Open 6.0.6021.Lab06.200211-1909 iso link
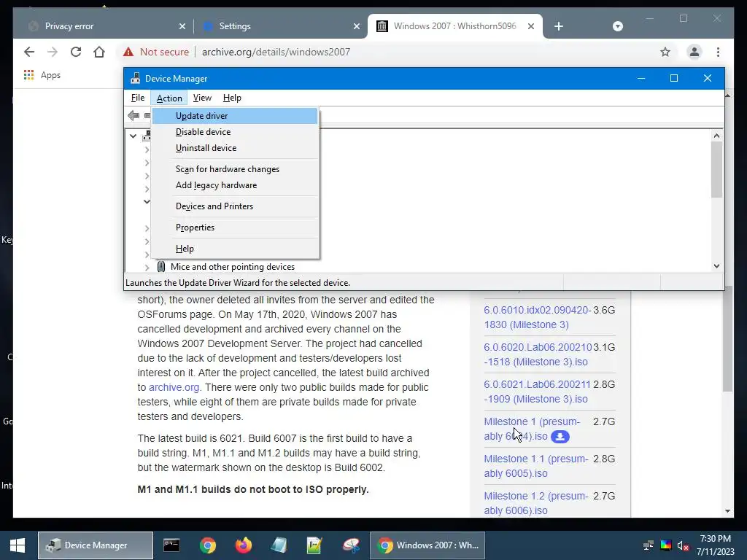 click(x=538, y=392)
